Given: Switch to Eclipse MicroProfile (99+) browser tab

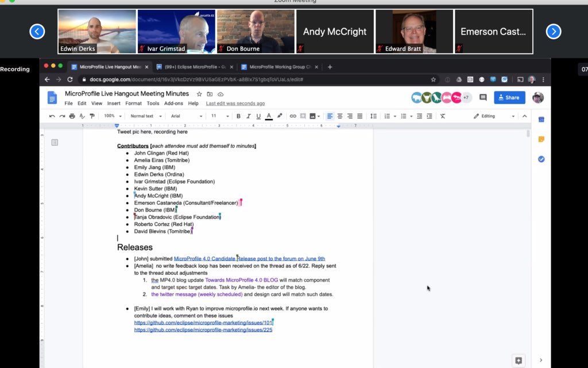Looking at the screenshot, I should 195,67.
